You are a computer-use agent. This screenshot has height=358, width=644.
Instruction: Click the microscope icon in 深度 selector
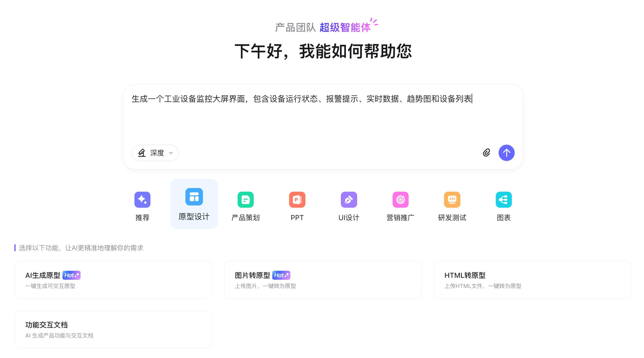point(142,153)
